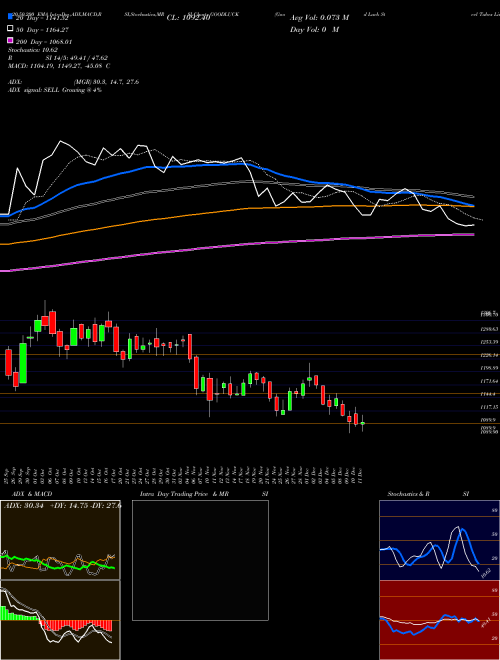Click the 1253.39 price axis label
This screenshot has width=500, height=660.
pyautogui.click(x=489, y=342)
